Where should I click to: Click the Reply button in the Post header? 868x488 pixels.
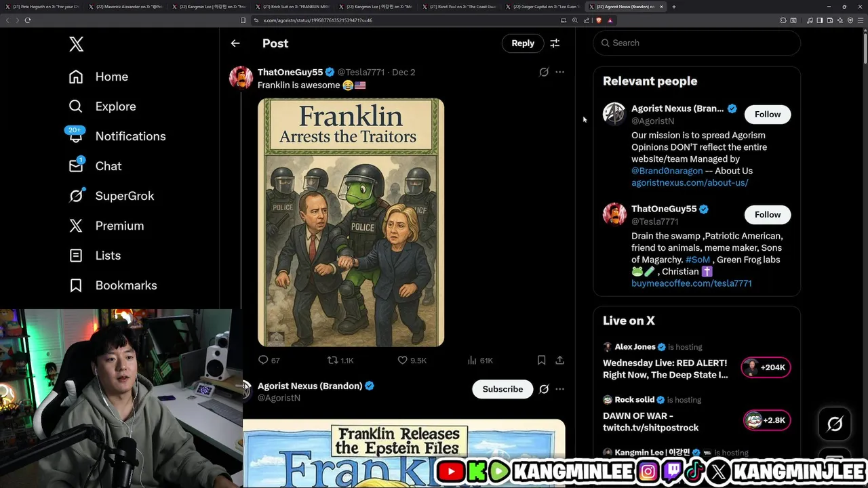tap(523, 43)
